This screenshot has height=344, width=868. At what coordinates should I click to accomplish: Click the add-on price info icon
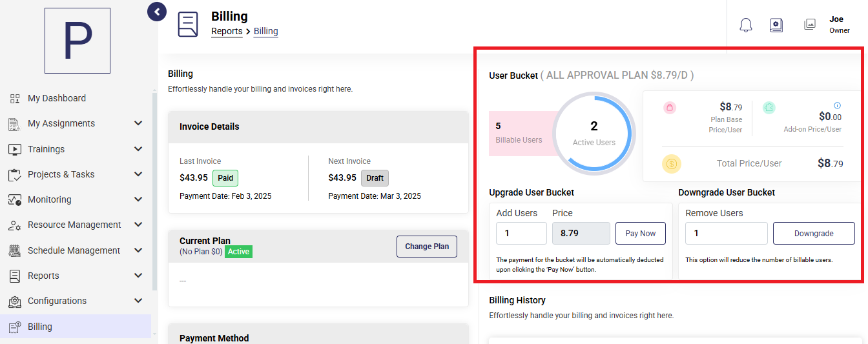point(837,105)
